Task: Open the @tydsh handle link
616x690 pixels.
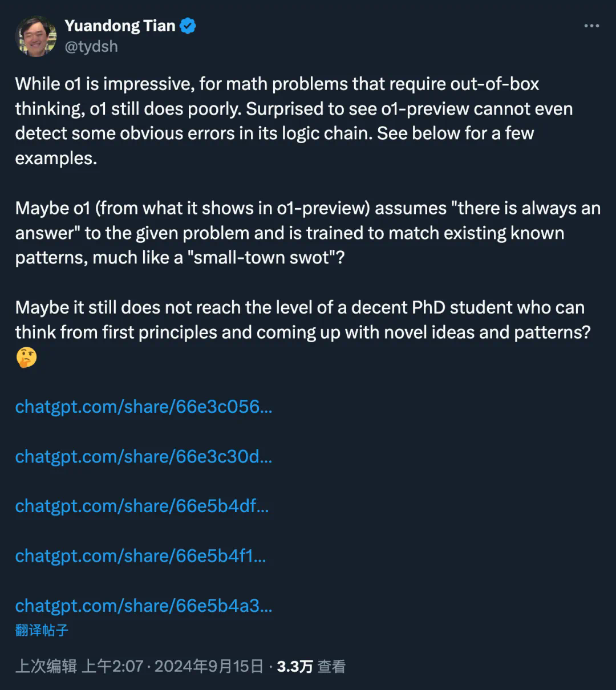Action: pos(91,46)
